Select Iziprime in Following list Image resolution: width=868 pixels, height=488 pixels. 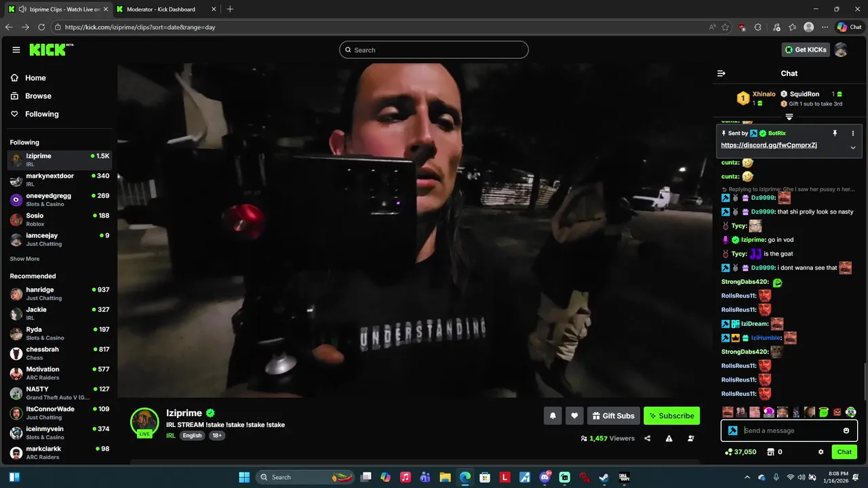(x=60, y=160)
